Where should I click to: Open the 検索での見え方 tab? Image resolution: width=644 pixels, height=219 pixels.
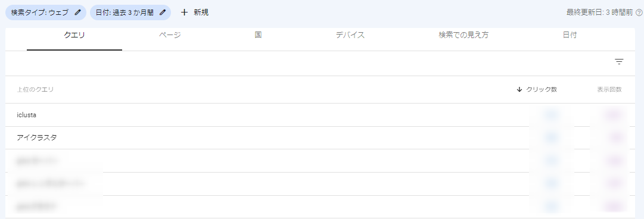(463, 36)
